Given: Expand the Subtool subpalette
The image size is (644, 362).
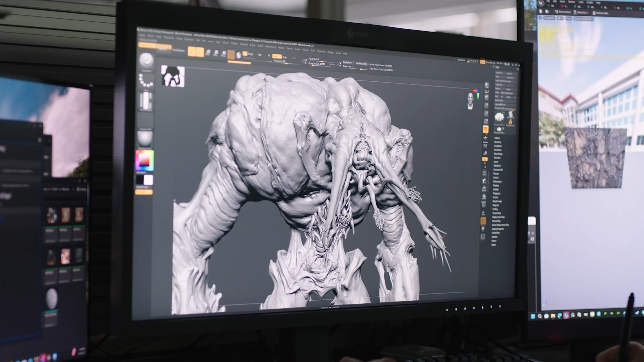Looking at the screenshot, I should (497, 138).
